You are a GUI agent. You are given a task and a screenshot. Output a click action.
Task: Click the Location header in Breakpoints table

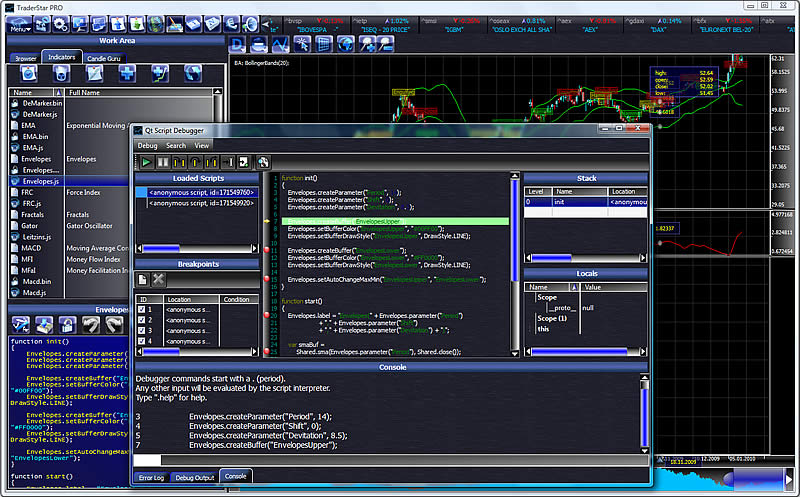(190, 300)
